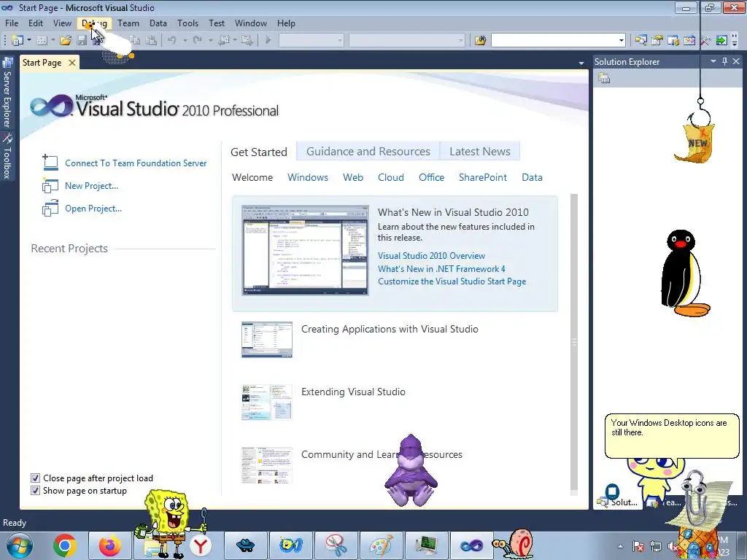Click the icon beside New Project link
The width and height of the screenshot is (747, 560).
50,185
